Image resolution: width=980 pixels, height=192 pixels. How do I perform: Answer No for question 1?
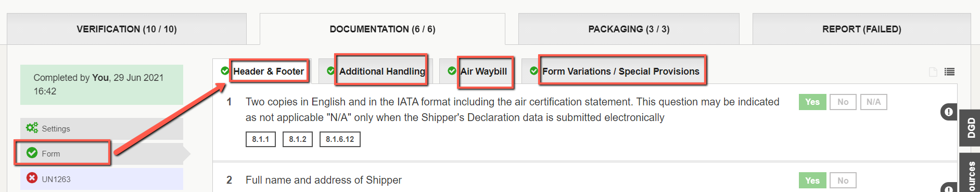[843, 102]
